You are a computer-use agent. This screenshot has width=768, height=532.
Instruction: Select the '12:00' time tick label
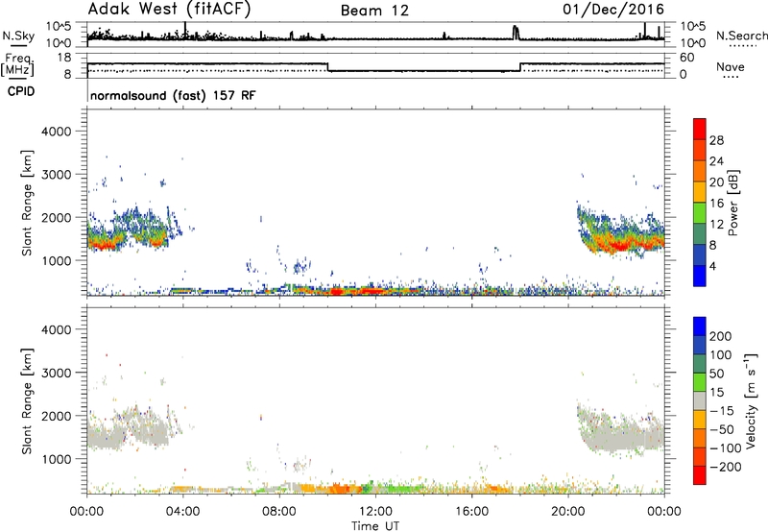click(x=375, y=512)
